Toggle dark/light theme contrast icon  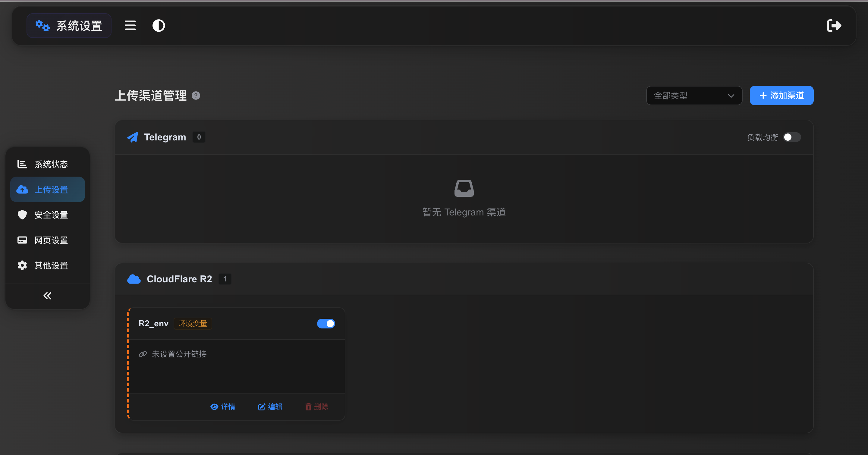(x=158, y=26)
